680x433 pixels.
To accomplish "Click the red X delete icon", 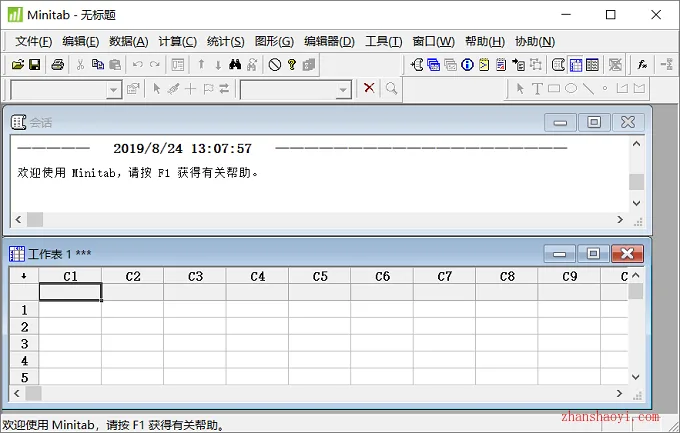I will point(369,88).
